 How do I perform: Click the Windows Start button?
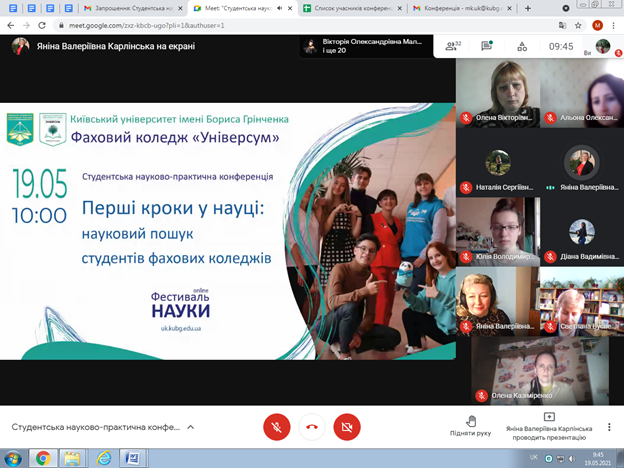click(x=12, y=458)
